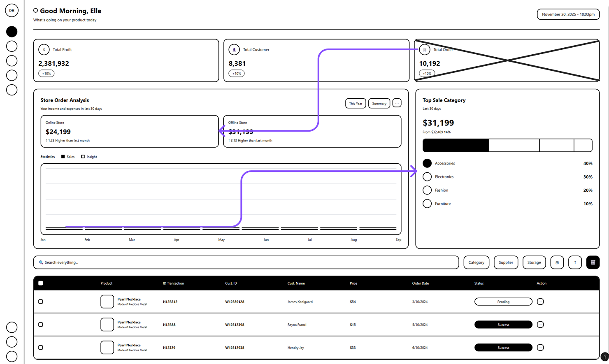Click the upward arrow export icon
The image size is (609, 364).
click(575, 262)
